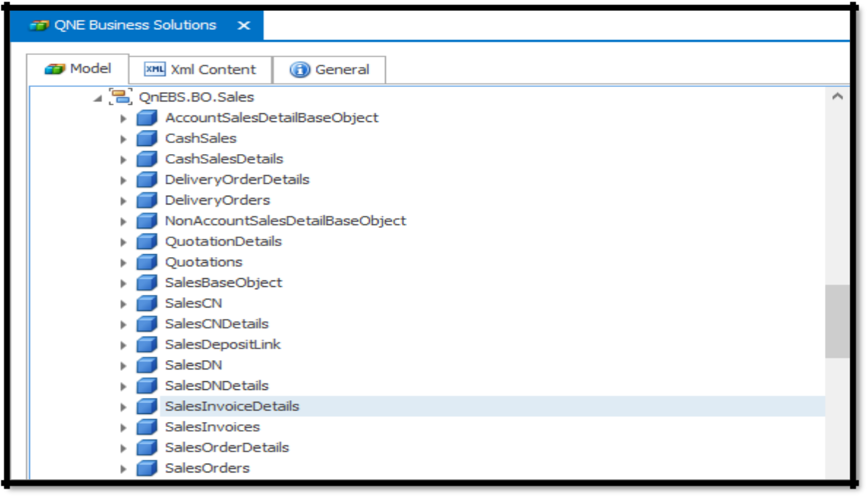Expand the NonAccountSalesDetailBaseObject node
The image size is (868, 498).
123,221
